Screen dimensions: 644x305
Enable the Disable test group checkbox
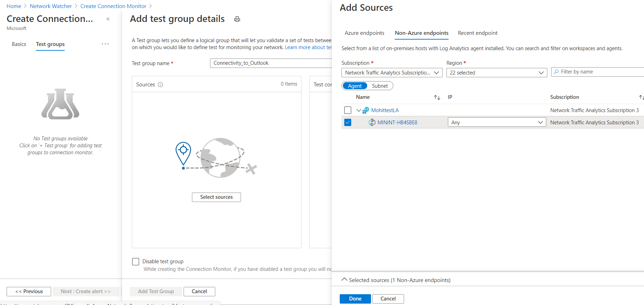click(x=136, y=261)
